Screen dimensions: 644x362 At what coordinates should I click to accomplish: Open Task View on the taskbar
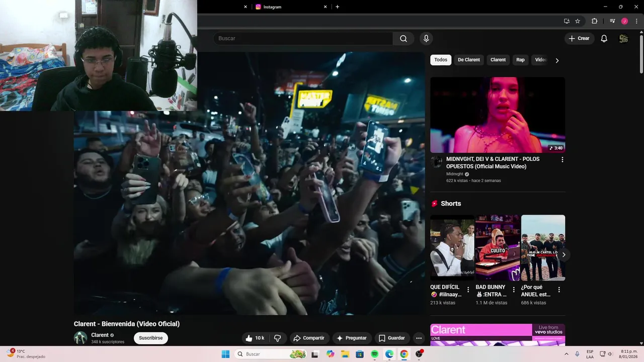point(315,354)
